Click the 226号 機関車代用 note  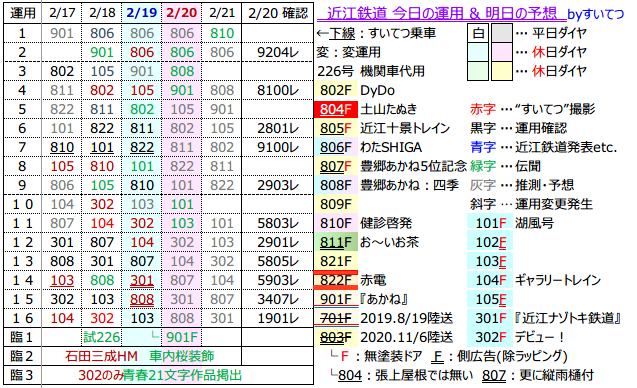point(371,71)
